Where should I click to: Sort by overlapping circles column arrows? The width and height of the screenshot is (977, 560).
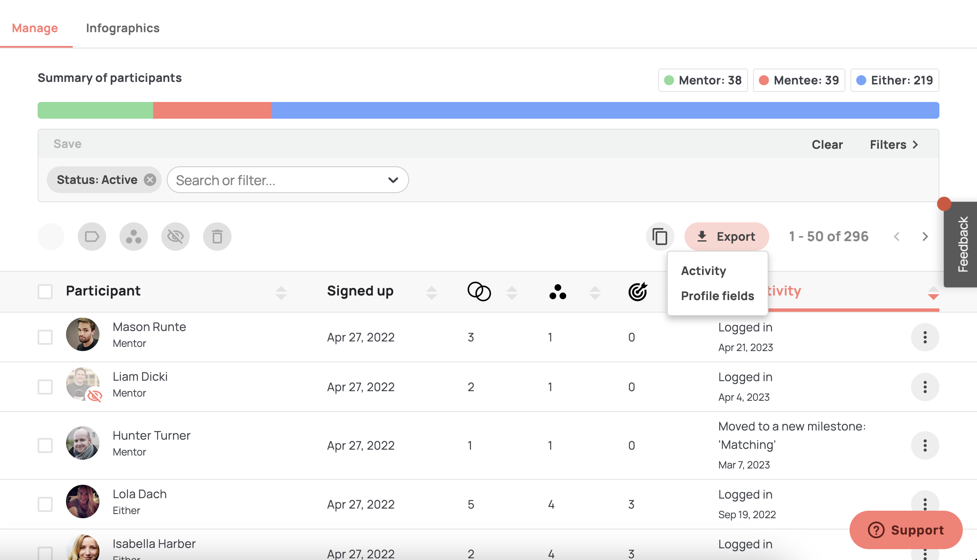[x=512, y=293]
